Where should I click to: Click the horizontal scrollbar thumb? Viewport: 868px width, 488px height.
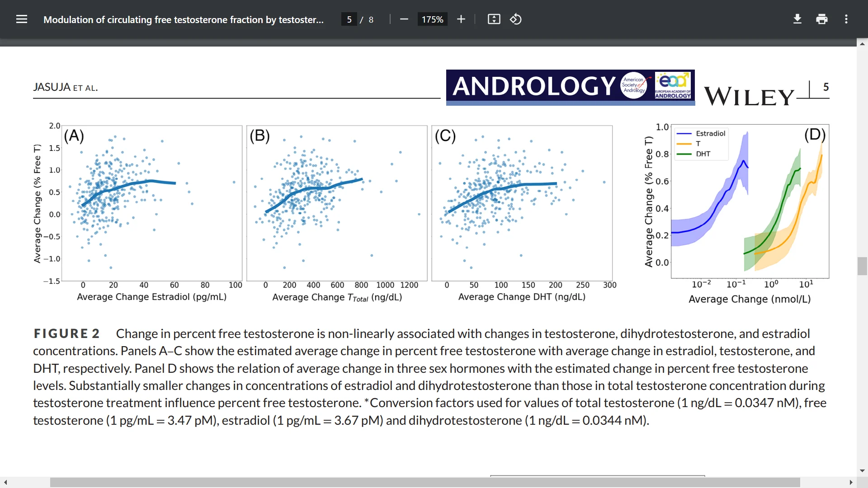(425, 483)
